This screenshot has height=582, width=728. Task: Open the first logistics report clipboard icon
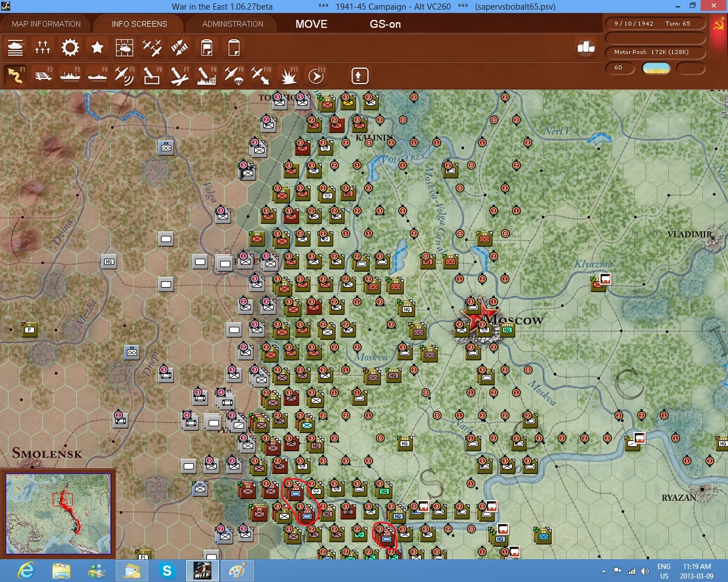(207, 48)
